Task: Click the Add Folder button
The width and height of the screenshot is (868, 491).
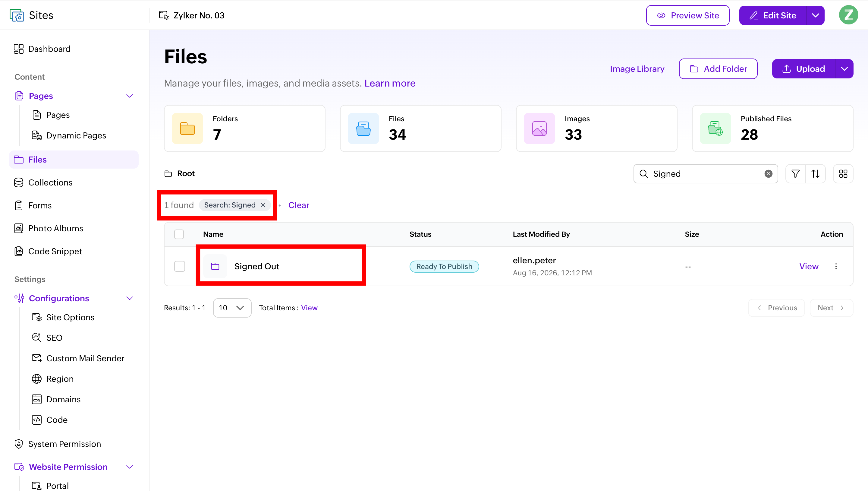Action: (718, 69)
